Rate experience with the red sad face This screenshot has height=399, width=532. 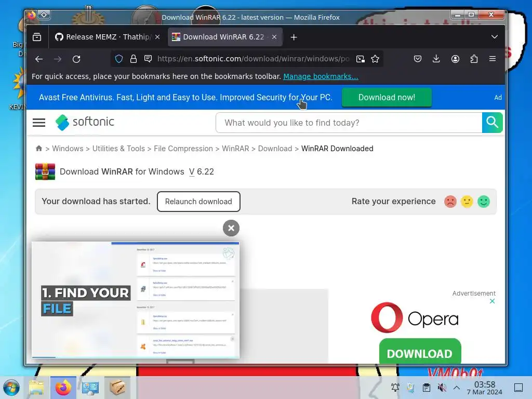point(450,202)
